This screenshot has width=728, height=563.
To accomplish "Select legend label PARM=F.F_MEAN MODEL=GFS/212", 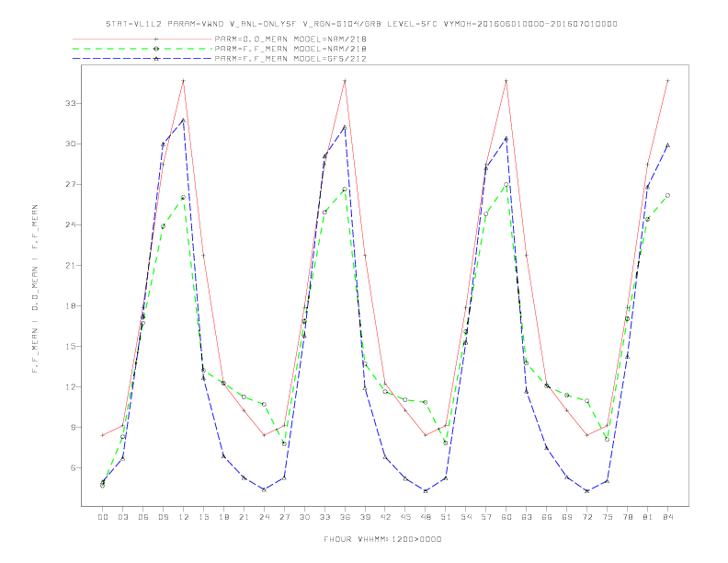I will [x=290, y=59].
